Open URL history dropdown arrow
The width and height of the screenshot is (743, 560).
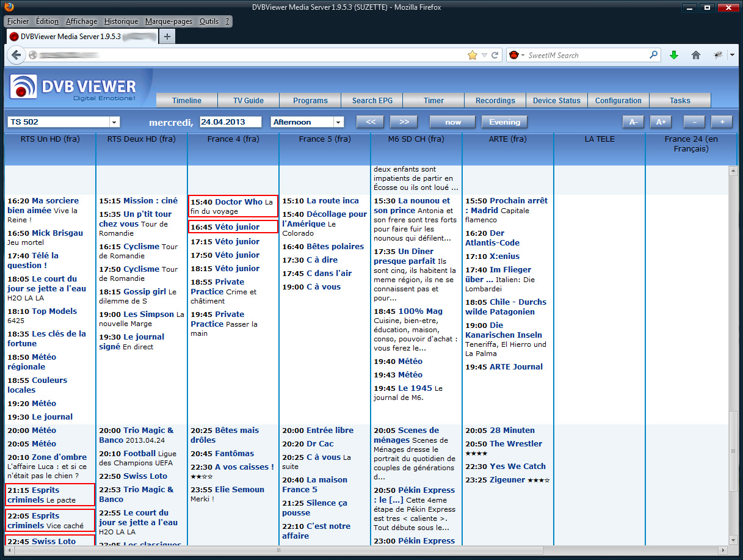click(484, 55)
